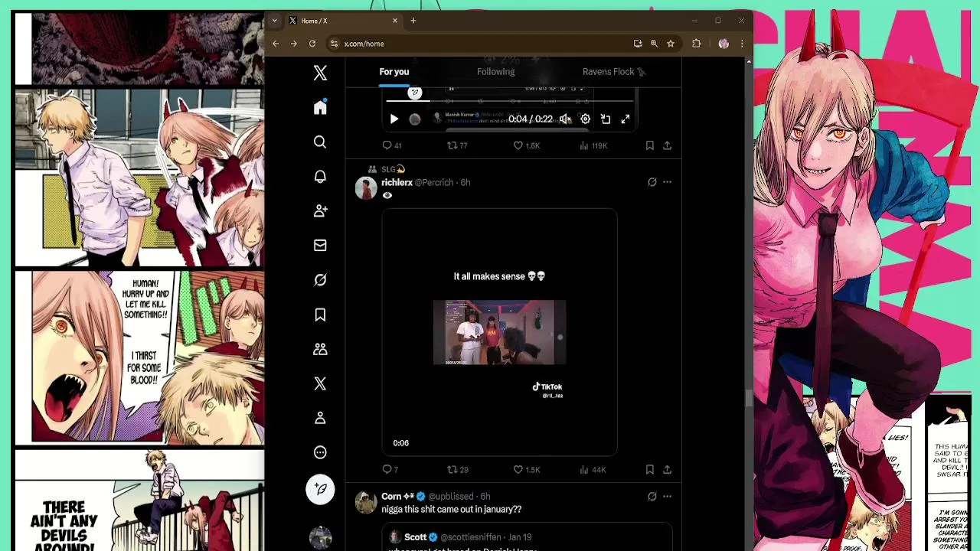Go back in the browser
980x551 pixels.
276,44
